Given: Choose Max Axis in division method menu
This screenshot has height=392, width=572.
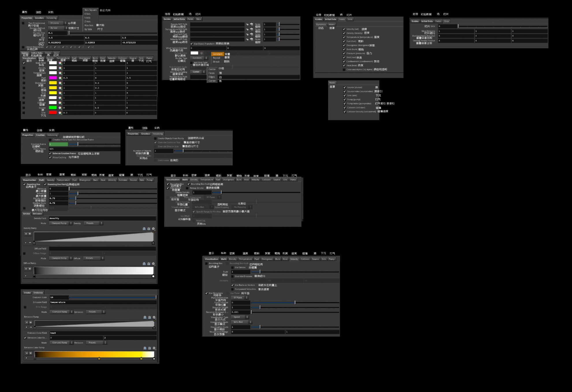Looking at the screenshot, I should tap(89, 25).
